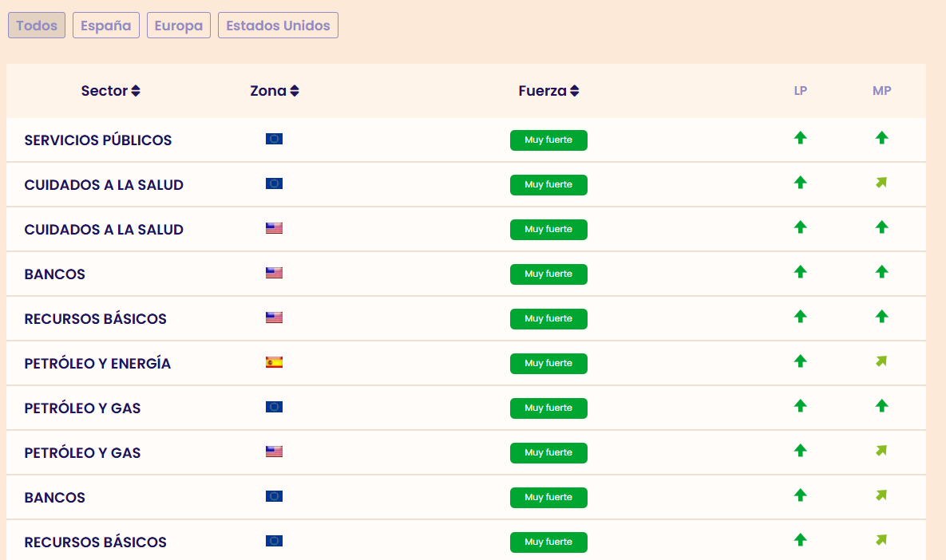The height and width of the screenshot is (560, 946).
Task: Filter sectors by España
Action: click(x=106, y=26)
